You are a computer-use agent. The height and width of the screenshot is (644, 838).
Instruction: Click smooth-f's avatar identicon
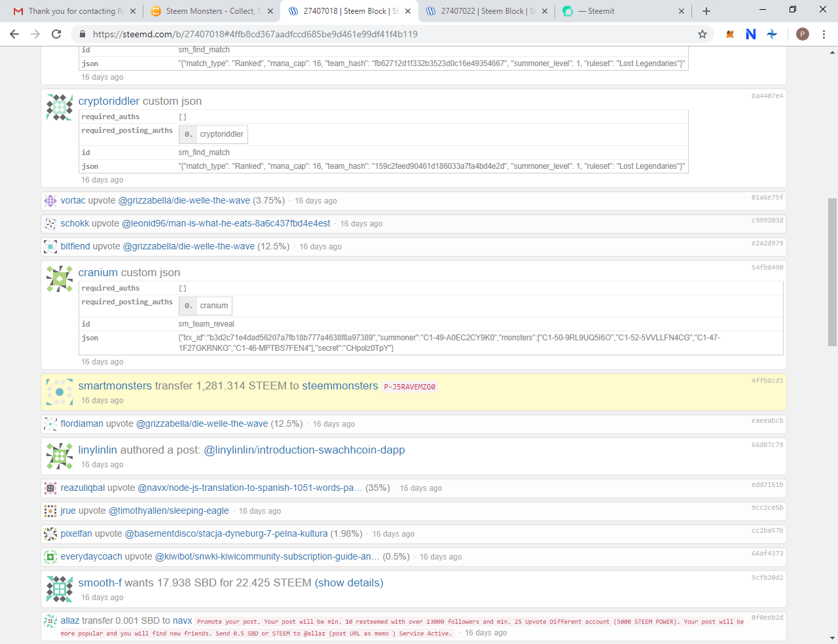click(x=60, y=589)
